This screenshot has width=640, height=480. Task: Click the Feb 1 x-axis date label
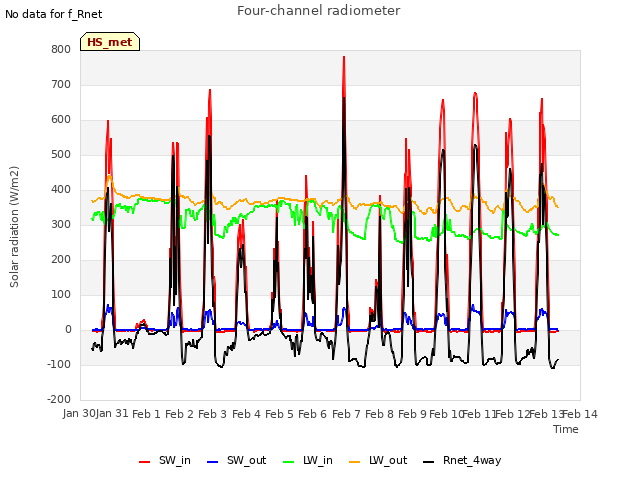tap(146, 414)
